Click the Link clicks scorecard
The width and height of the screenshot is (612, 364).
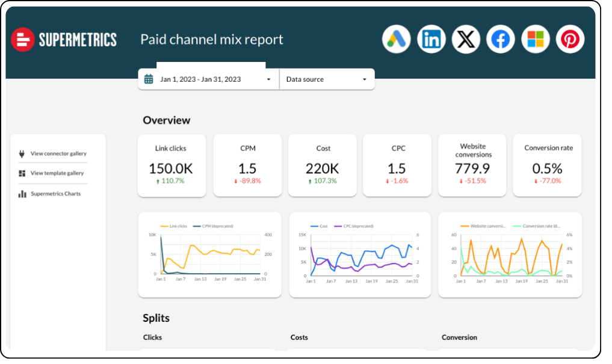tap(172, 165)
